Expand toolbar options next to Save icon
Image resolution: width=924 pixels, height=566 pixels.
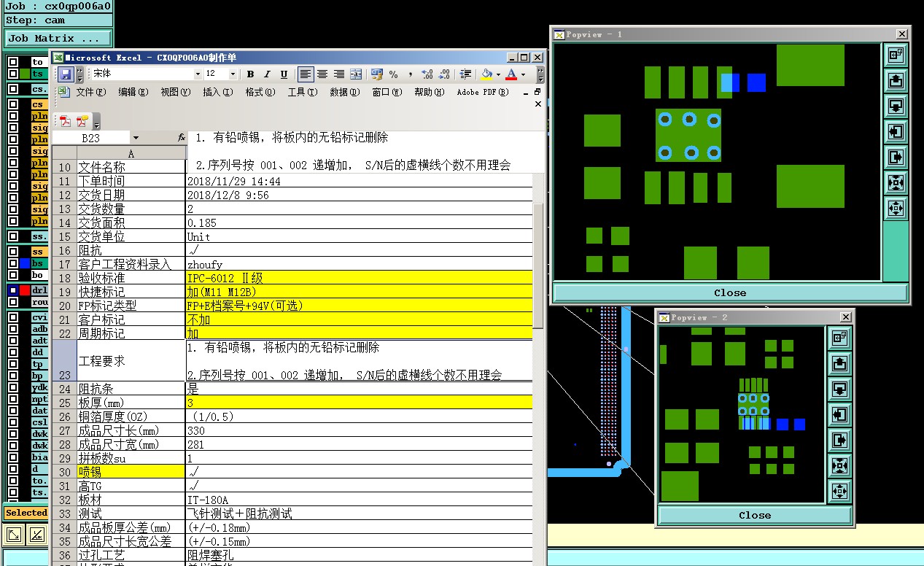tap(79, 74)
